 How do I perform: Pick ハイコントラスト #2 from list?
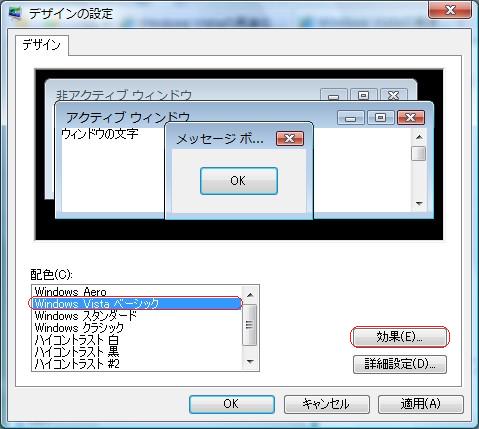coord(137,364)
